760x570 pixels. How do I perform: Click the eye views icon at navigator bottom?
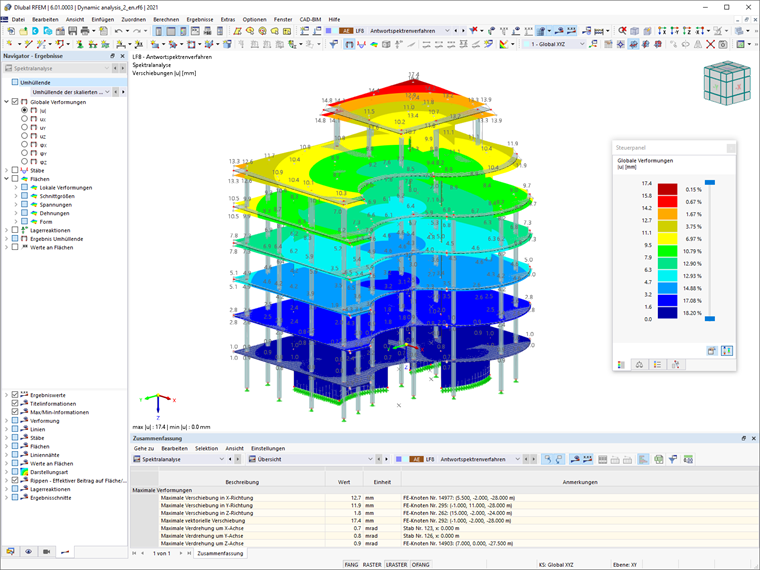point(29,552)
